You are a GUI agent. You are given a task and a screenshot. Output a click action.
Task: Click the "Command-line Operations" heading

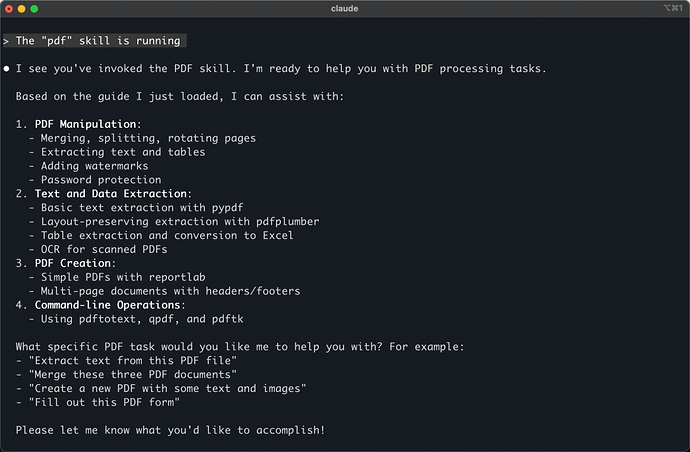[x=110, y=305]
